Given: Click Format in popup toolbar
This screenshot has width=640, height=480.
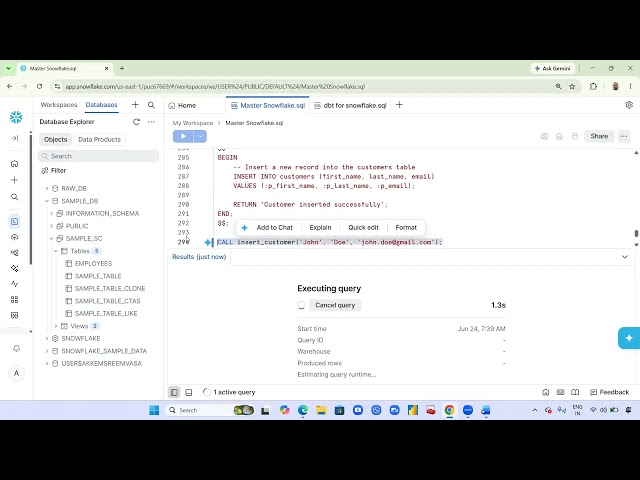Looking at the screenshot, I should coord(406,228).
